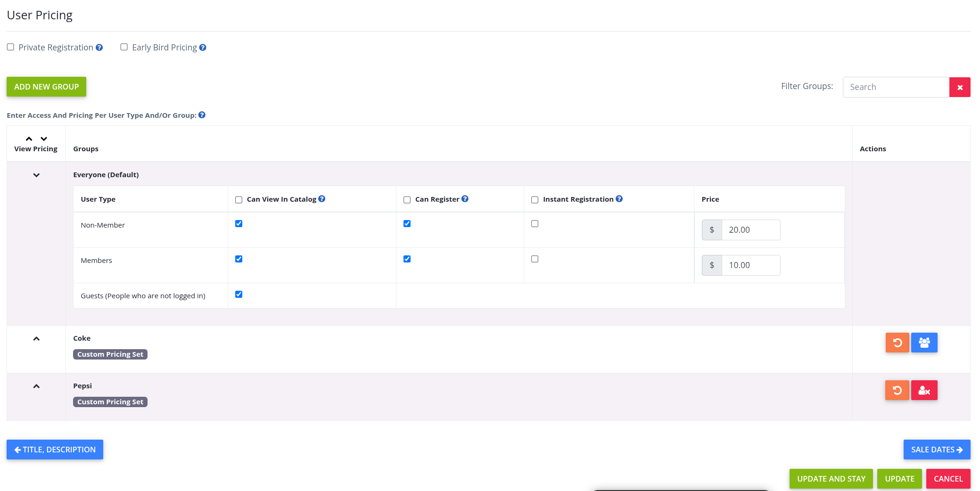Collapse the Everyone (Default) pricing row

[36, 175]
